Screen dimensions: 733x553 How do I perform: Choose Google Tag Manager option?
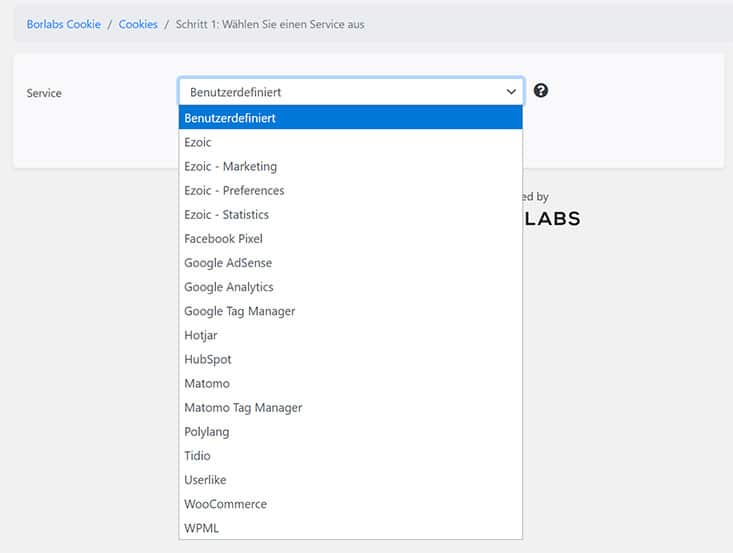click(351, 311)
